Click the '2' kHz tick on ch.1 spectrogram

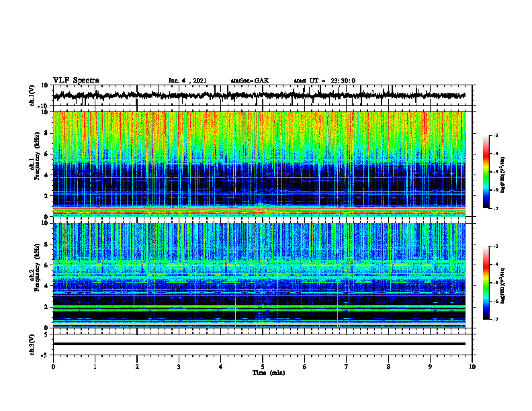coord(46,196)
